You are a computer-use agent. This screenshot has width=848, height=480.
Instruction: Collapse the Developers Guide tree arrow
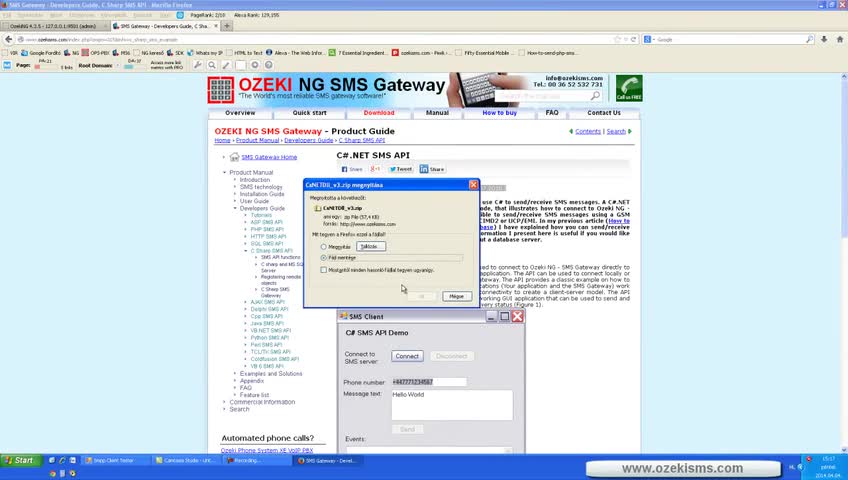coord(235,208)
